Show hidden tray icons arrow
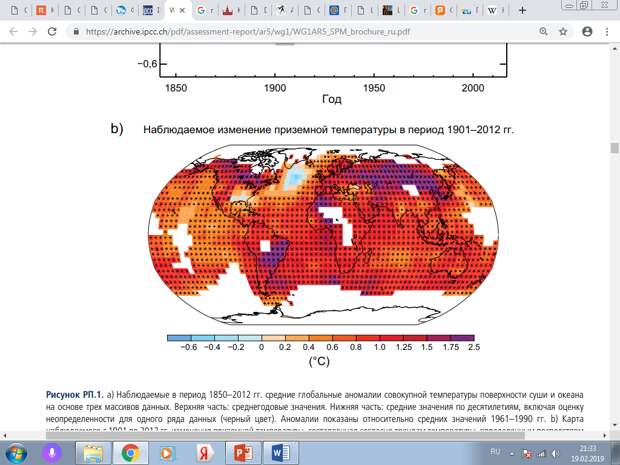 point(512,454)
